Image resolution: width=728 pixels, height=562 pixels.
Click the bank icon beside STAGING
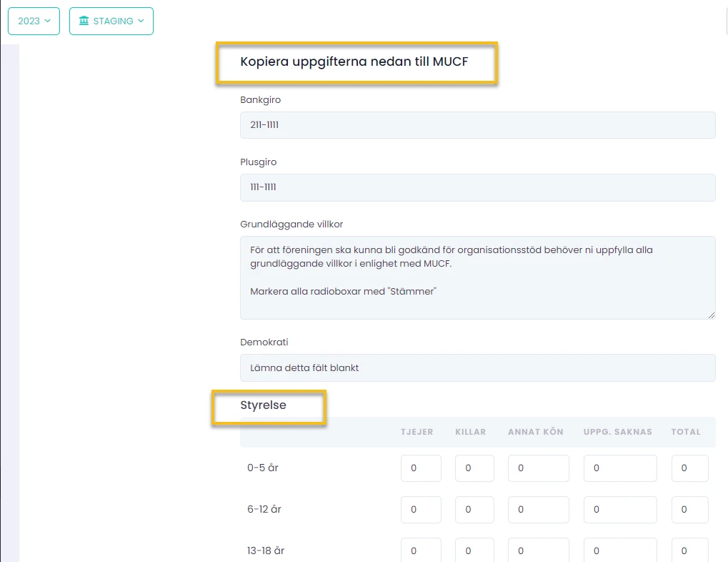pyautogui.click(x=84, y=21)
